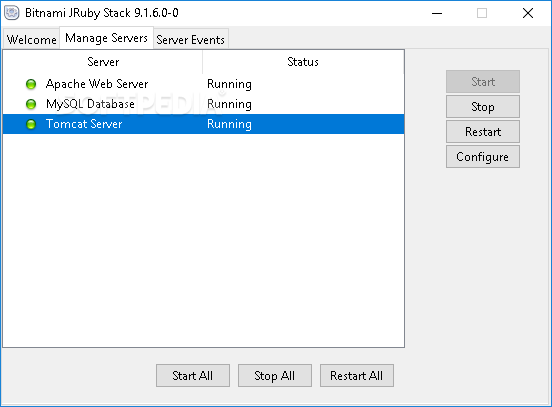The width and height of the screenshot is (552, 407).
Task: Select the Tomcat Server row name
Action: 84,124
